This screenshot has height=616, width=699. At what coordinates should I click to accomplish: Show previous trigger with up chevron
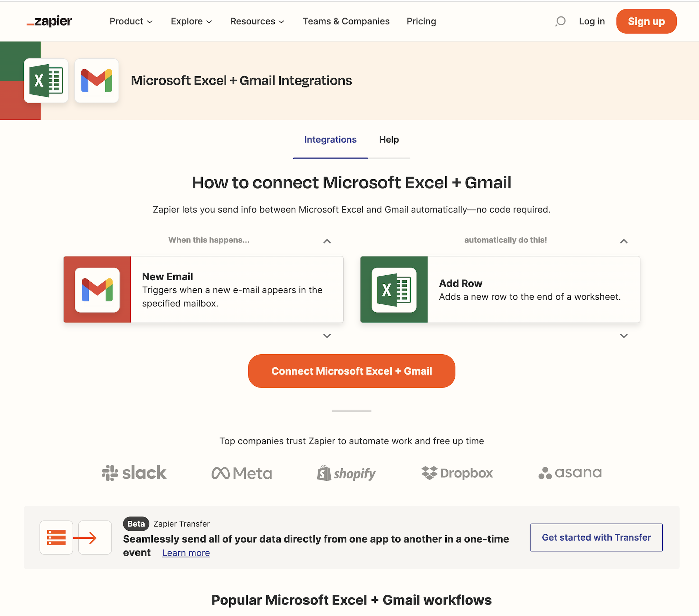point(327,241)
